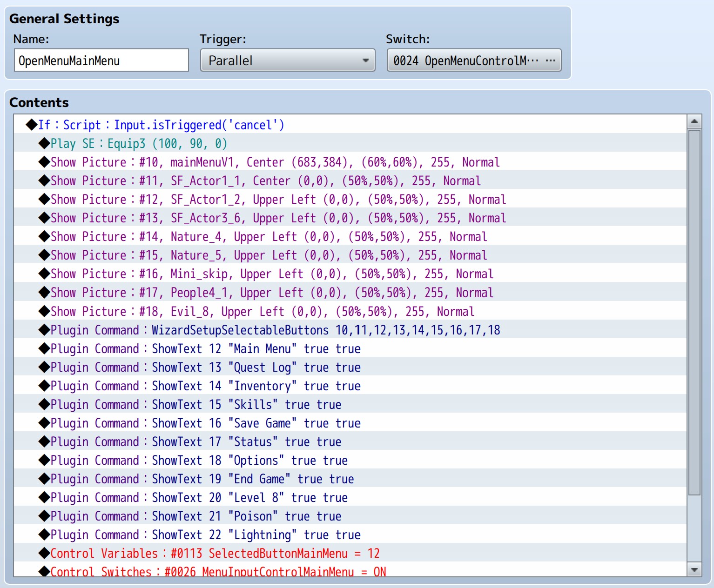Open the Switch selector 0024 OpenMenuControlM

pyautogui.click(x=465, y=60)
